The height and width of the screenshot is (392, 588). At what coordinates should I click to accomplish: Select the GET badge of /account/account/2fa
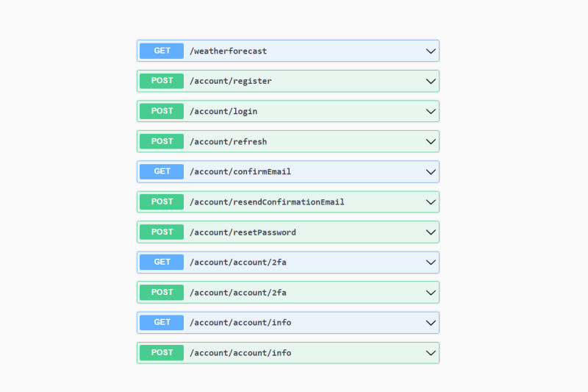[x=162, y=262]
